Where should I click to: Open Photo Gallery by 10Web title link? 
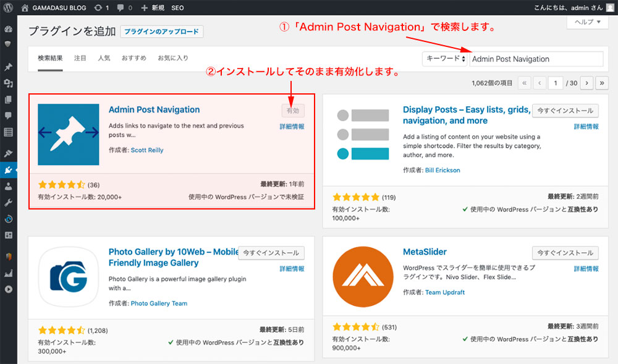pyautogui.click(x=174, y=257)
